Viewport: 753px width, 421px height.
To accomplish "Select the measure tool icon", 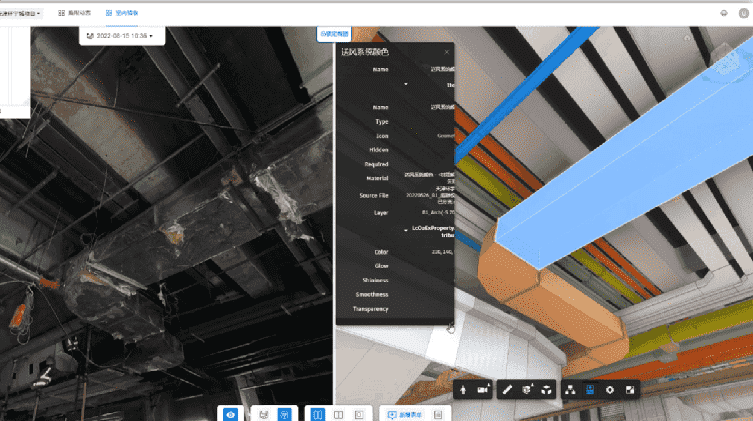I will [x=508, y=389].
